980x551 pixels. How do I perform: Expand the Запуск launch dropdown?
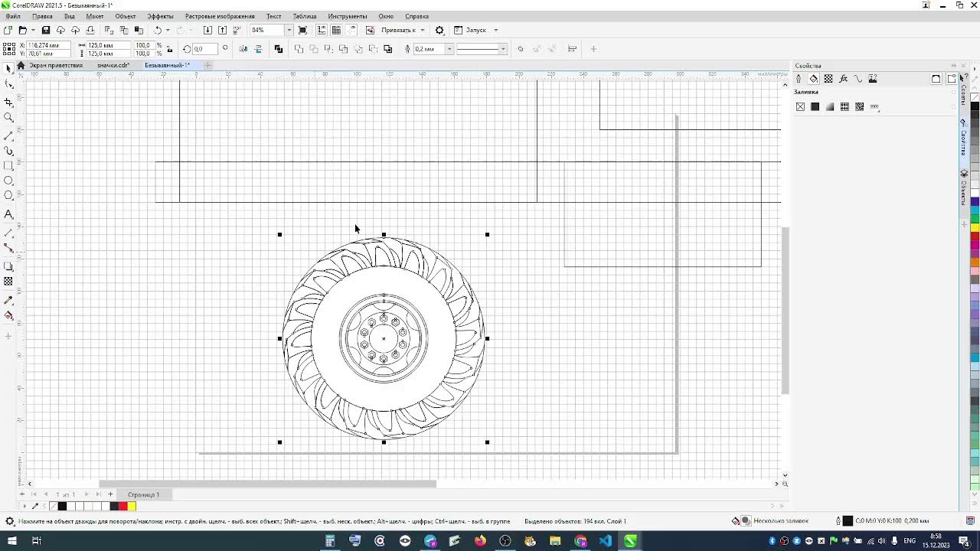click(x=495, y=30)
